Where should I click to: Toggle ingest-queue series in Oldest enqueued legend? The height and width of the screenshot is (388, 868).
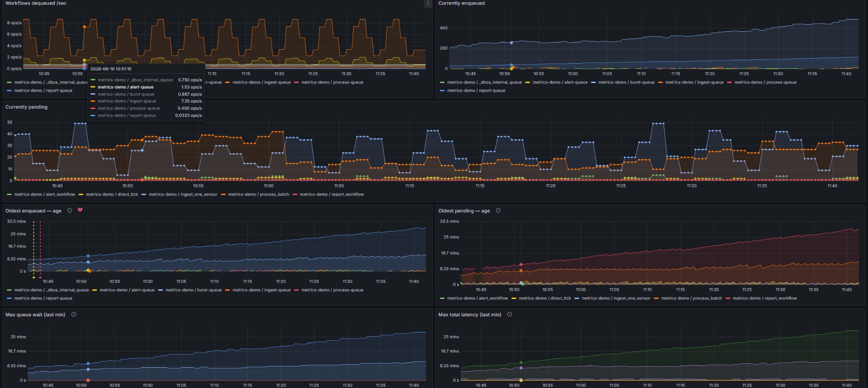[262, 290]
